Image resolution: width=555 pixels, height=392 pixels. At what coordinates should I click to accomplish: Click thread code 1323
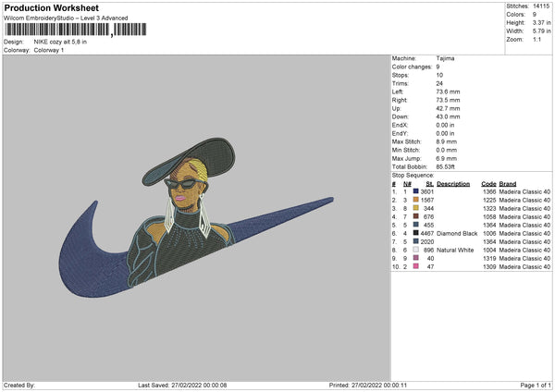click(x=489, y=208)
